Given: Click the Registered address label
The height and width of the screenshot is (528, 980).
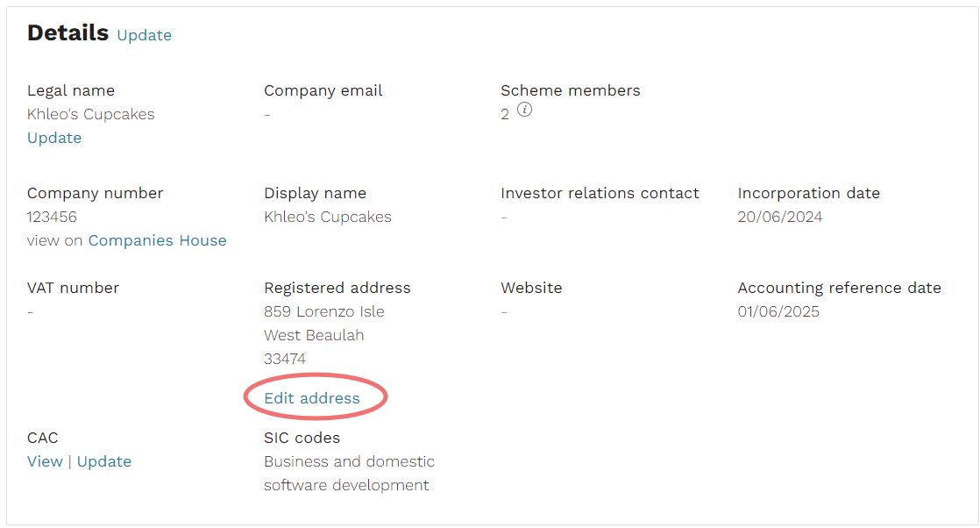Looking at the screenshot, I should (x=337, y=288).
